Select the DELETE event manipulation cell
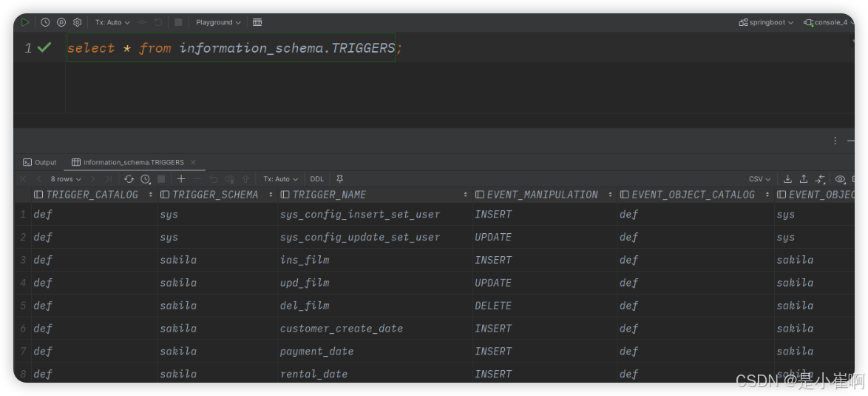This screenshot has height=396, width=868. [x=545, y=305]
